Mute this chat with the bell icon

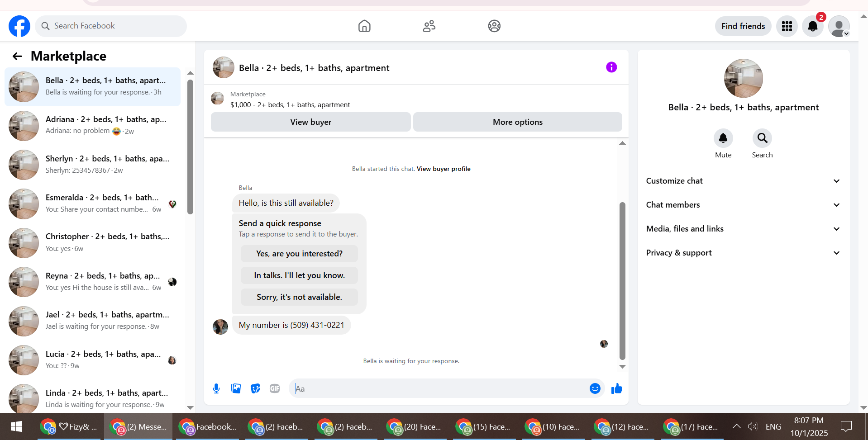[723, 138]
